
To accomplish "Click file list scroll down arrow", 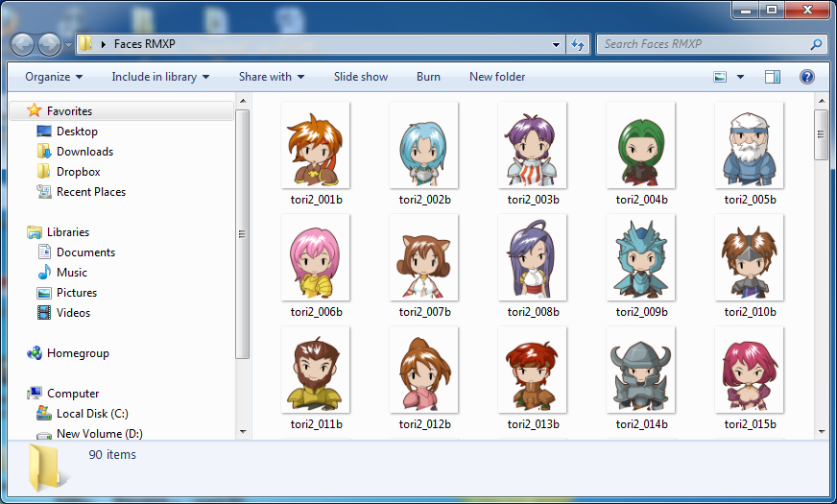I will (x=821, y=431).
